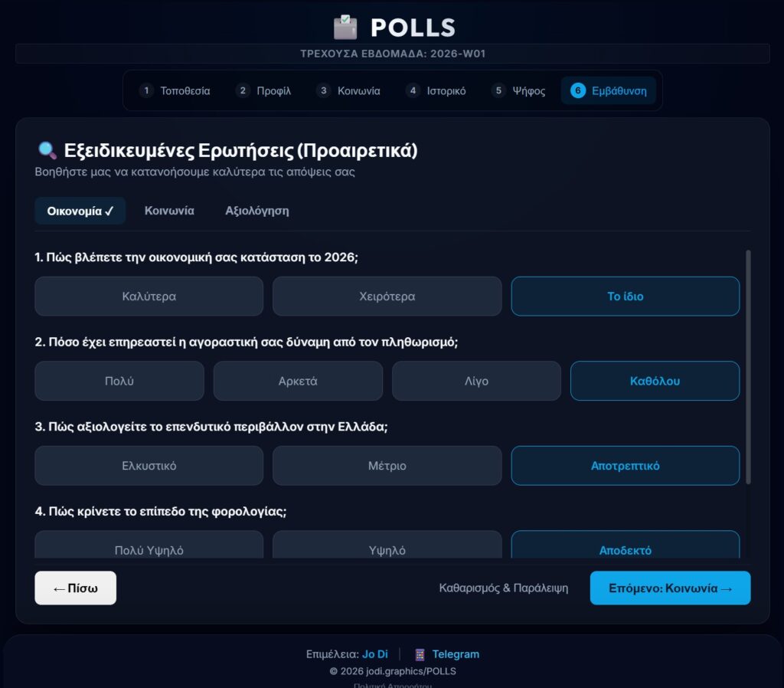
Task: Select Καλύτερα for financial situation question
Action: 149,296
